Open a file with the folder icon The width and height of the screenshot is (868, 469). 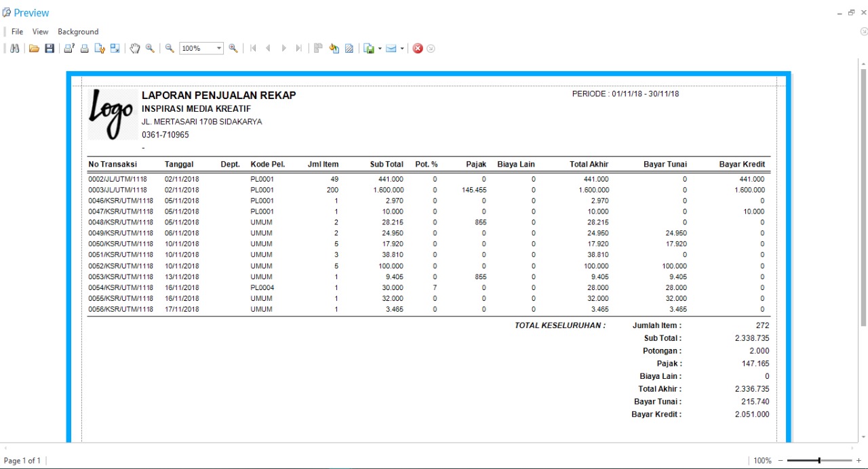point(33,49)
